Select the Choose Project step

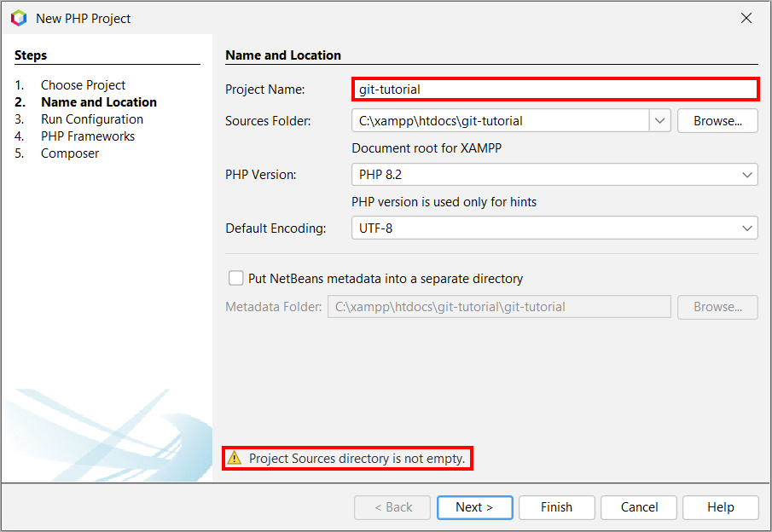click(83, 85)
